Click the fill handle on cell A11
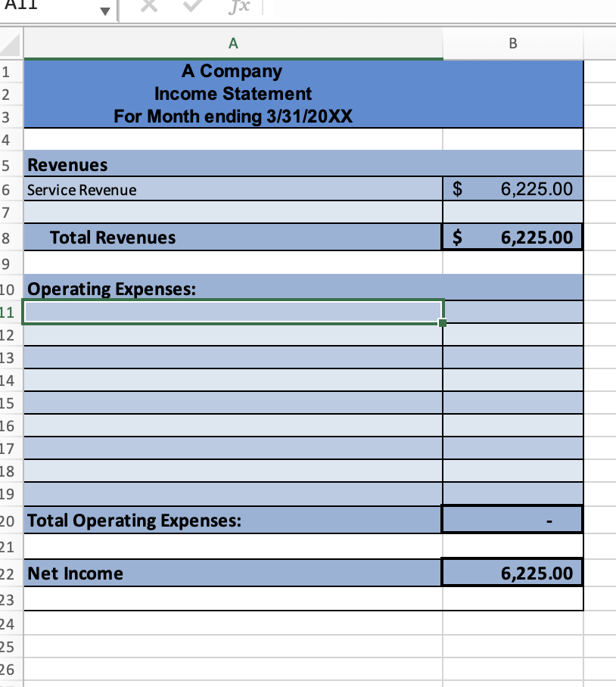The width and height of the screenshot is (616, 687). click(443, 322)
